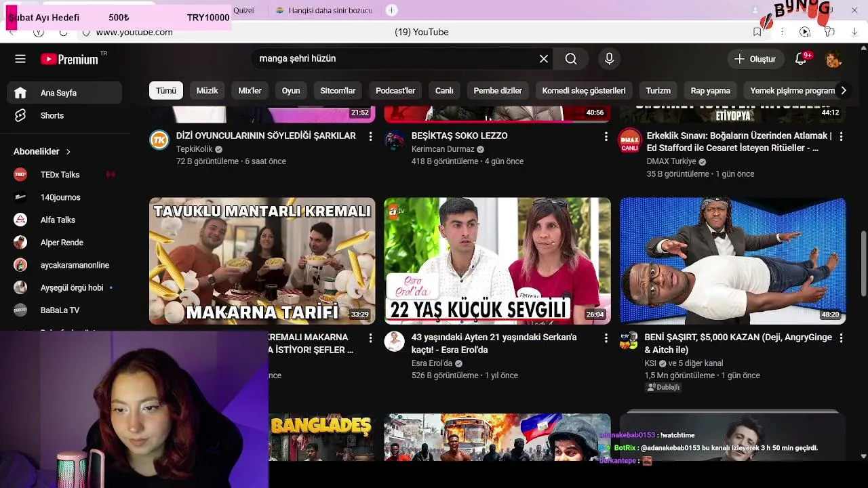The width and height of the screenshot is (868, 488).
Task: Select the Oyun filter chip
Action: (x=291, y=90)
